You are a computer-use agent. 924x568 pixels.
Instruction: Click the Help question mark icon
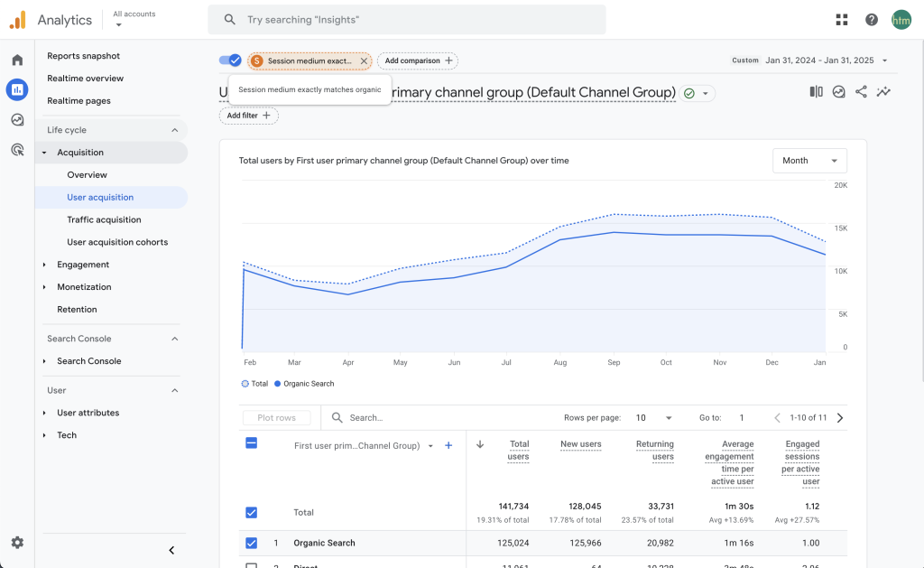pos(871,20)
